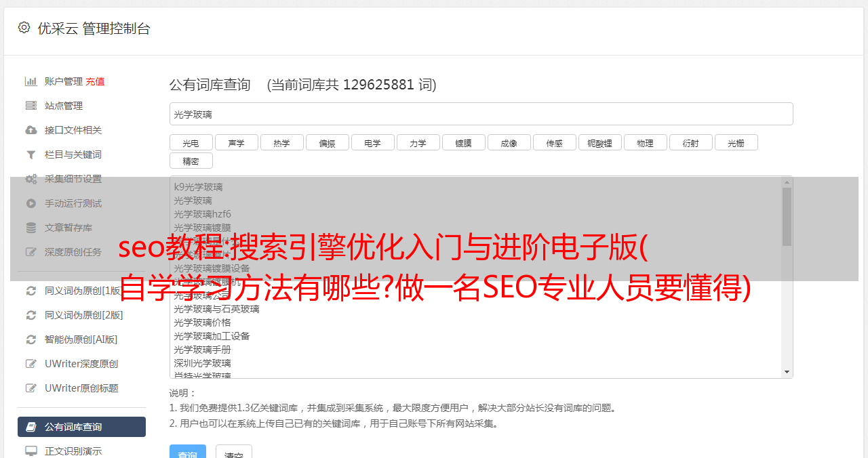Image resolution: width=868 pixels, height=458 pixels.
Task: Select the 铌酸锂 tag button
Action: click(599, 142)
